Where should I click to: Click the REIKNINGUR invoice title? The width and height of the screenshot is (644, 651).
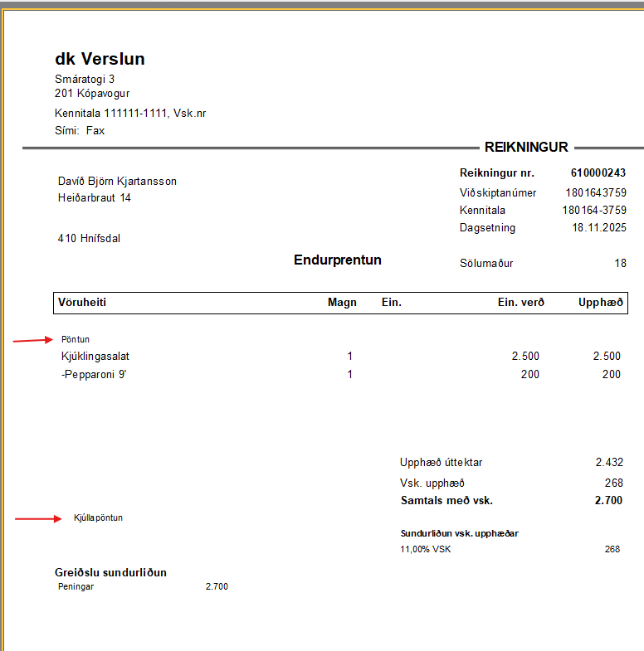526,148
